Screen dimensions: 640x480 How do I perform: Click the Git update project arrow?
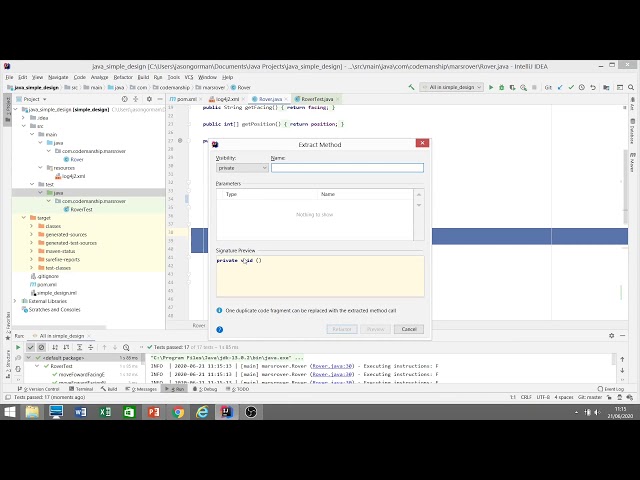pos(560,87)
